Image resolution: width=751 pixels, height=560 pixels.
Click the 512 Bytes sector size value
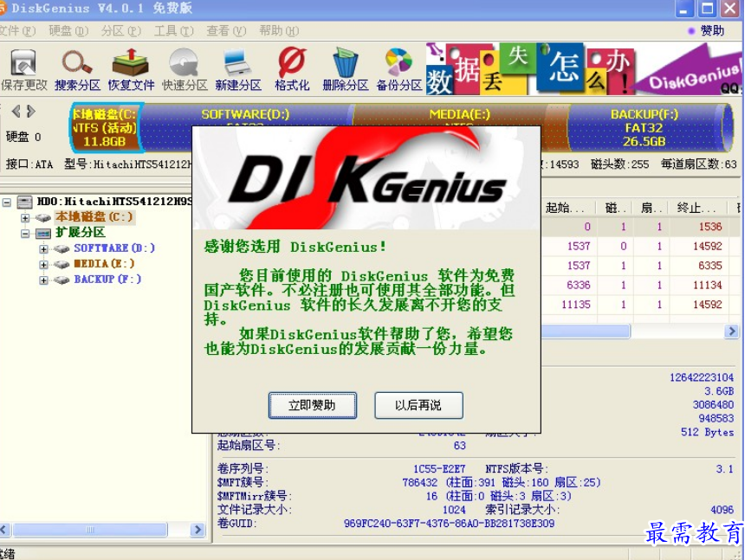(x=707, y=432)
